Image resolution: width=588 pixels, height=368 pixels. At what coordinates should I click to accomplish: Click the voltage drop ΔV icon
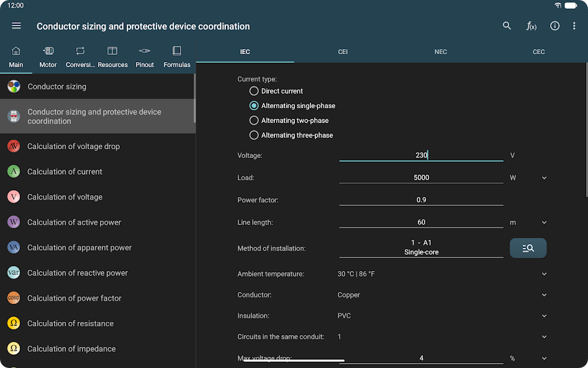(14, 146)
